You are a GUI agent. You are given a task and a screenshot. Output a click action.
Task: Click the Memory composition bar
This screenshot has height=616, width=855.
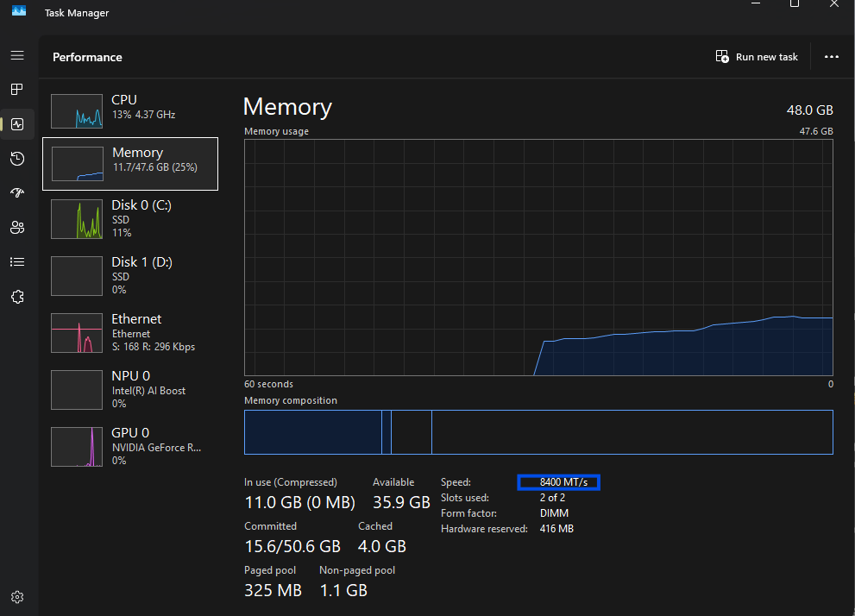538,432
